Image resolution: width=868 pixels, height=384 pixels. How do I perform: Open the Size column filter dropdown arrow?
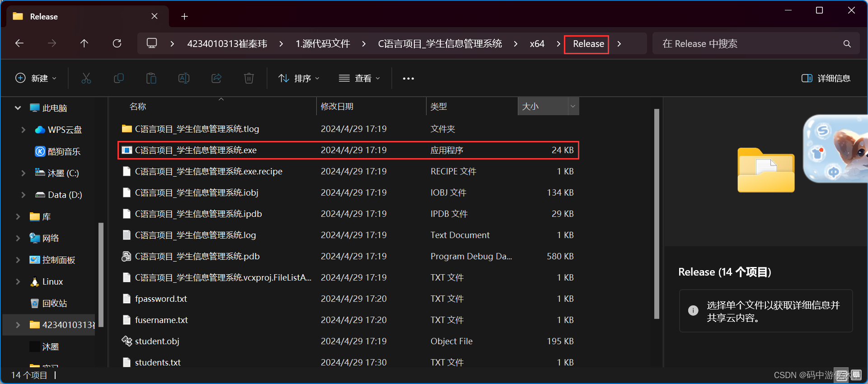click(x=573, y=106)
